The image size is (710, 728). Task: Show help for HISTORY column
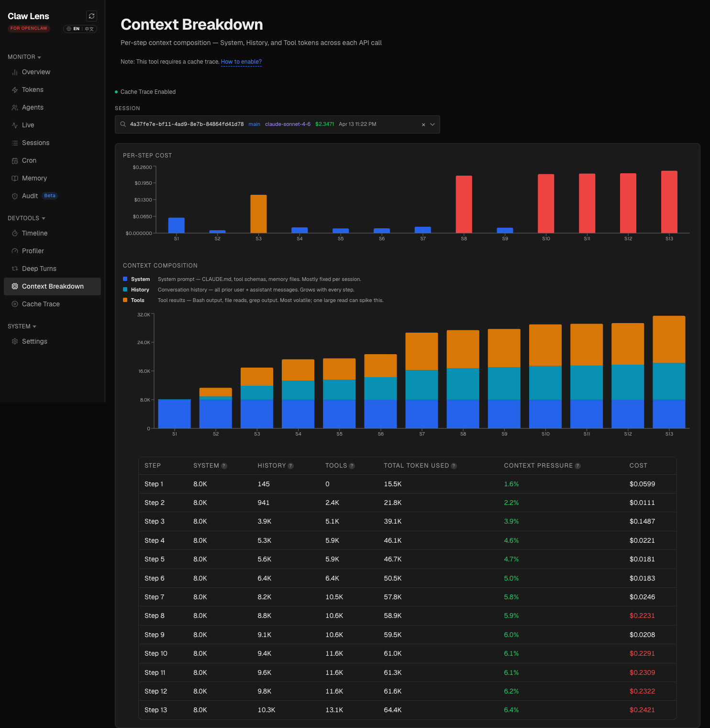(290, 466)
